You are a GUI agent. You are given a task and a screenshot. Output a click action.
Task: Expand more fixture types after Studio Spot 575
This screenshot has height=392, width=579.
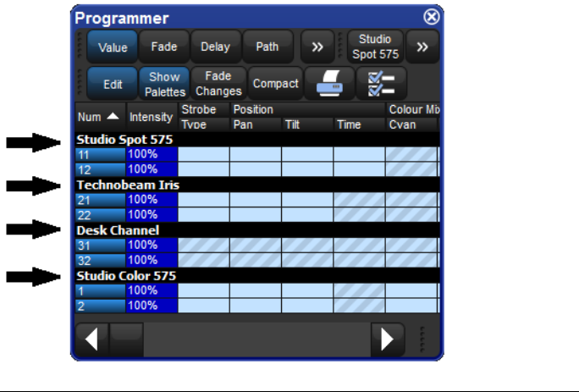point(422,47)
